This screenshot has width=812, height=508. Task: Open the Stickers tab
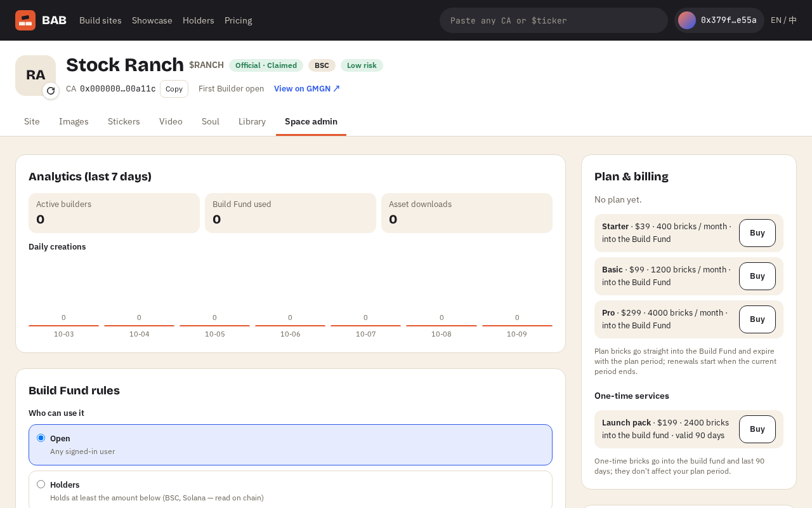tap(124, 121)
